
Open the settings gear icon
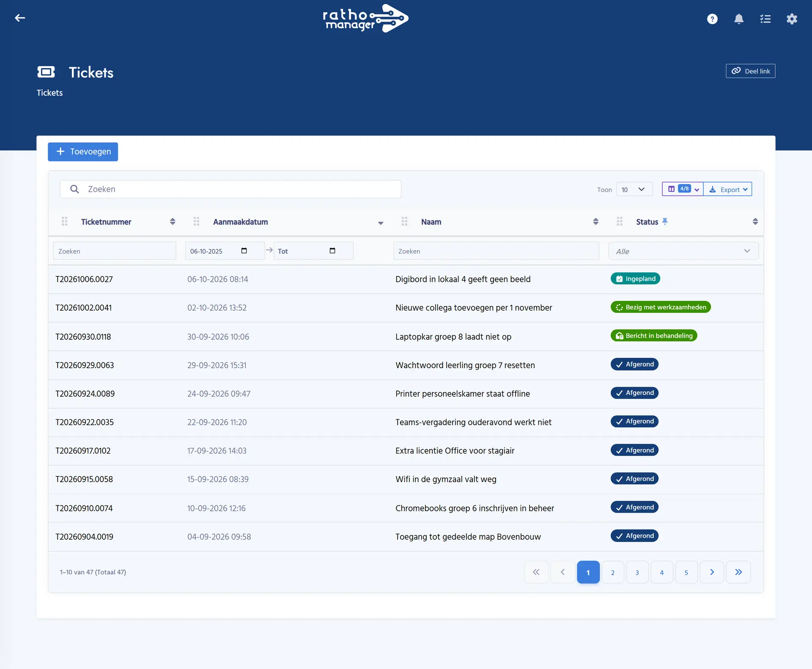792,19
